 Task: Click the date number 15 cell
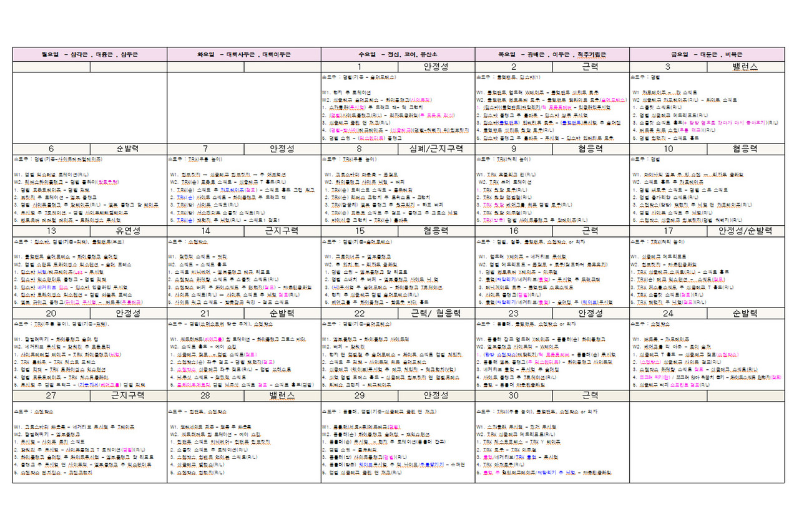(360, 231)
